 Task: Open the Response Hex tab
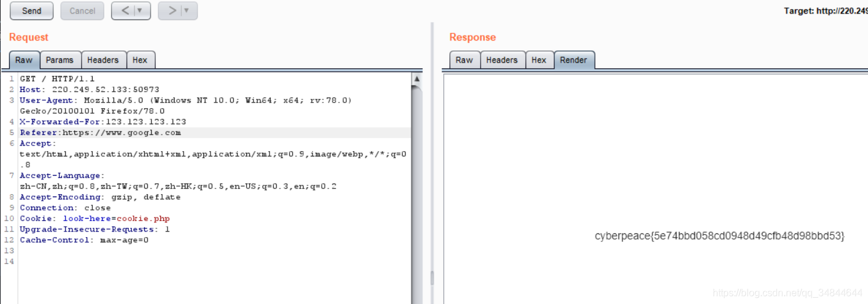[539, 60]
